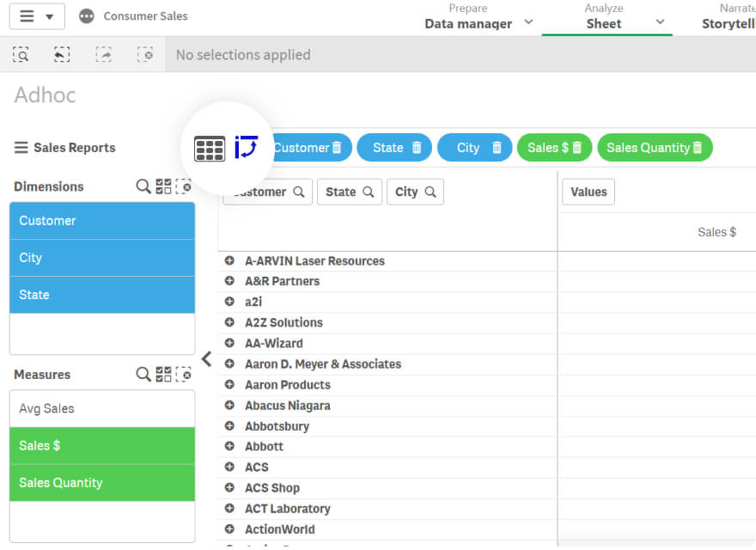Viewport: 756px width, 550px height.
Task: Open the Data manager dropdown chevron
Action: [x=528, y=22]
